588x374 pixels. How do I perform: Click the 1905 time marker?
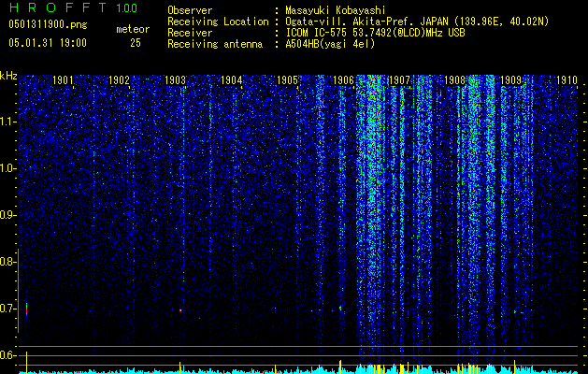pos(287,80)
